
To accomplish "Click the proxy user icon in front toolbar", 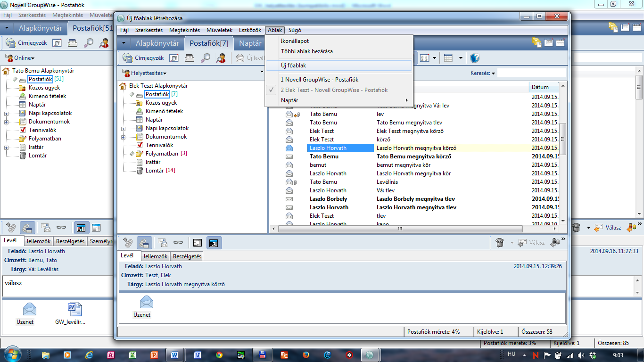I will tap(221, 58).
